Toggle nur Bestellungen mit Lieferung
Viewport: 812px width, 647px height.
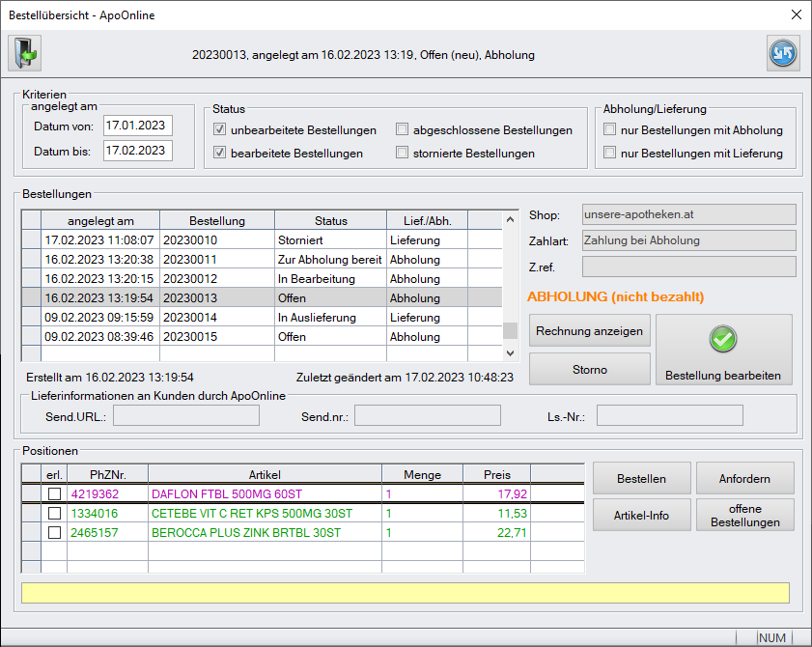pos(609,153)
